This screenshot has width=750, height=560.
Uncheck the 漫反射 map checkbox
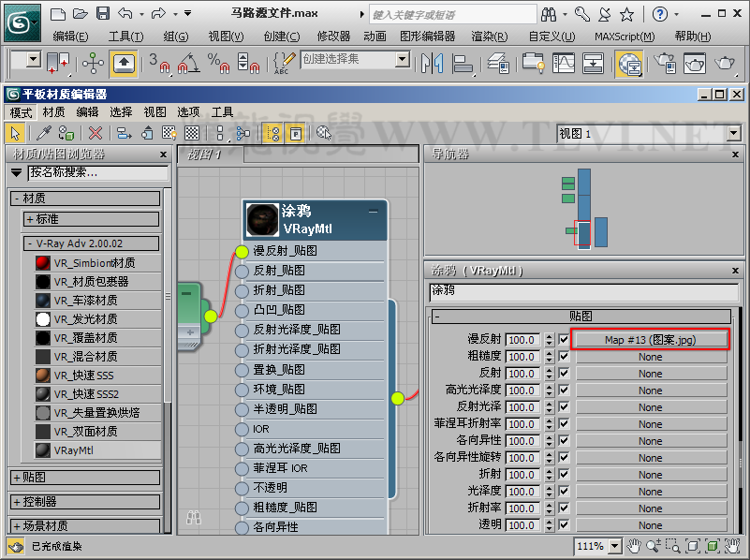(563, 340)
